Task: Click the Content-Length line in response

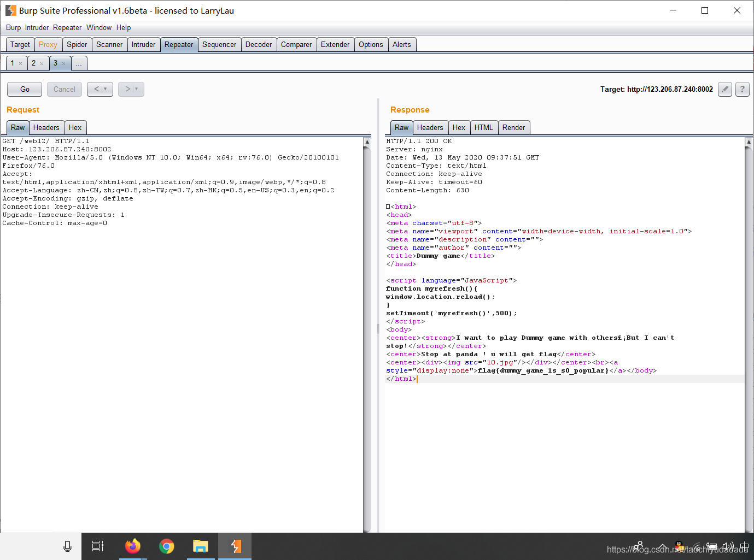Action: (x=428, y=190)
